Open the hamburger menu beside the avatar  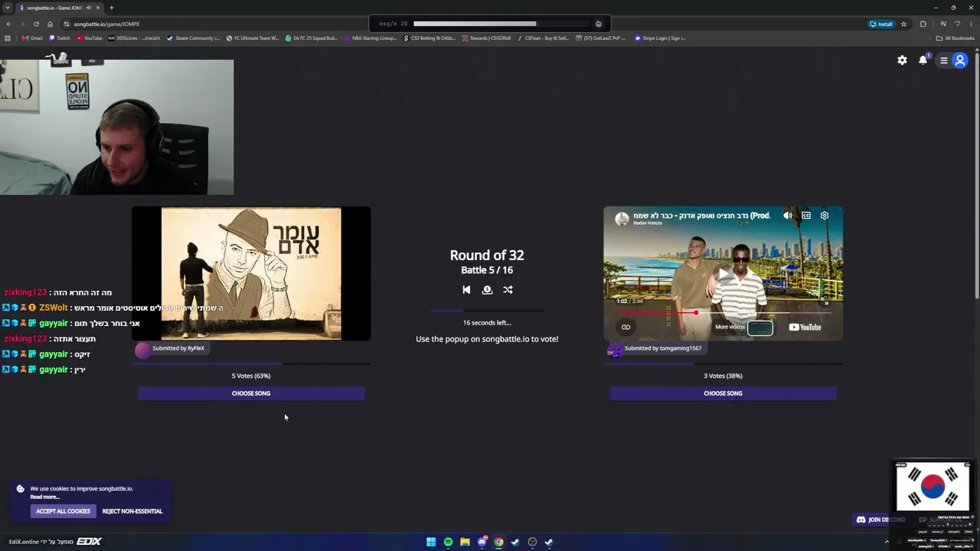[x=944, y=60]
